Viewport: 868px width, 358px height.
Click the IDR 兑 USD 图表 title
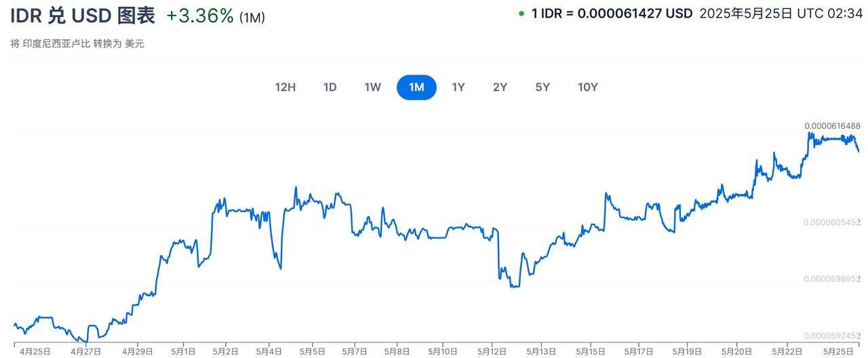tap(83, 16)
